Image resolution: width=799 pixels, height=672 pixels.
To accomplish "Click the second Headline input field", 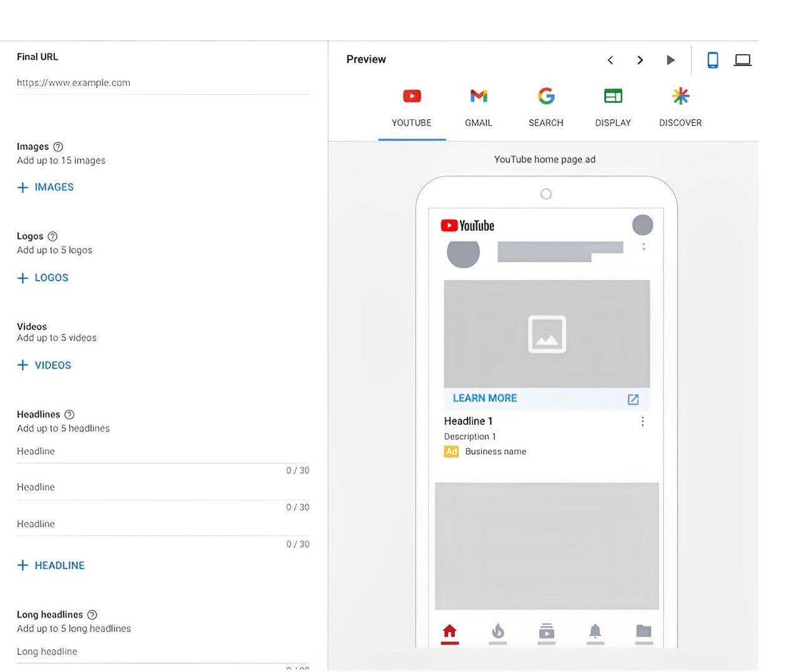I will (x=163, y=488).
